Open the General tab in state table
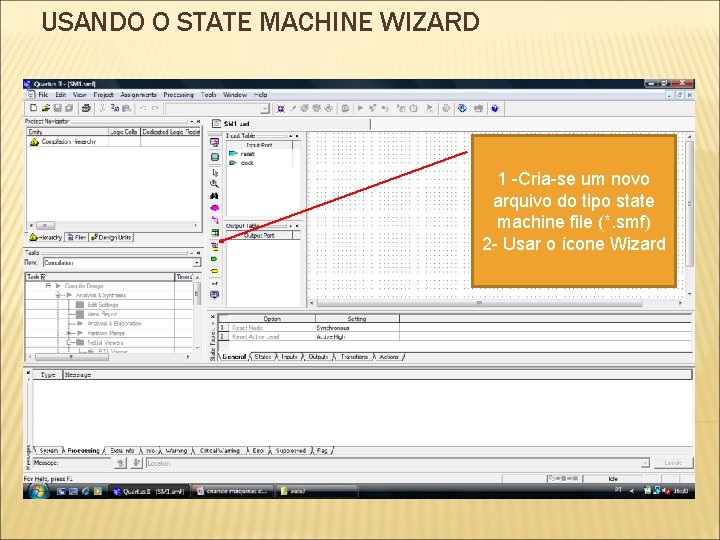This screenshot has width=720, height=540. (x=234, y=357)
